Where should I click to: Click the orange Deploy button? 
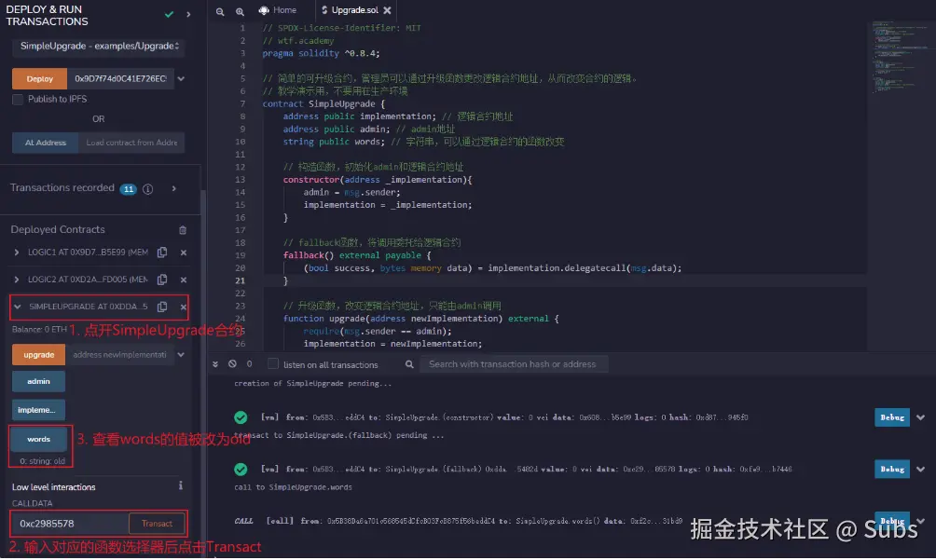coord(38,78)
